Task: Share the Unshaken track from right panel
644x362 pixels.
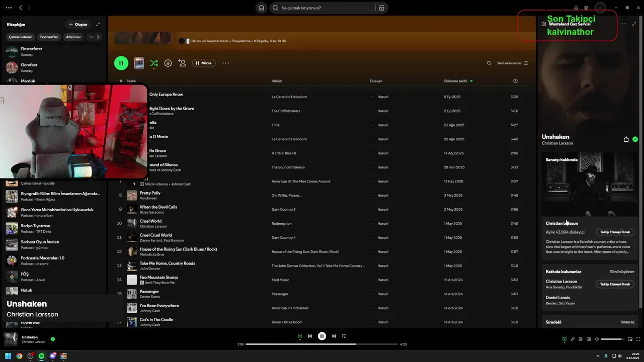Action: [626, 139]
